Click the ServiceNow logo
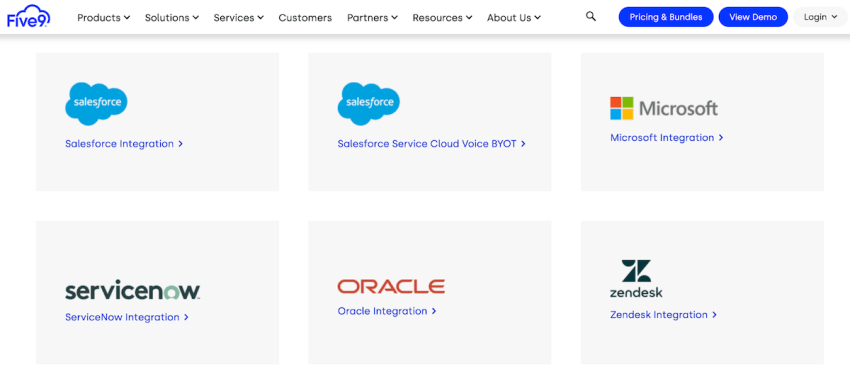This screenshot has width=850, height=386. pos(133,291)
